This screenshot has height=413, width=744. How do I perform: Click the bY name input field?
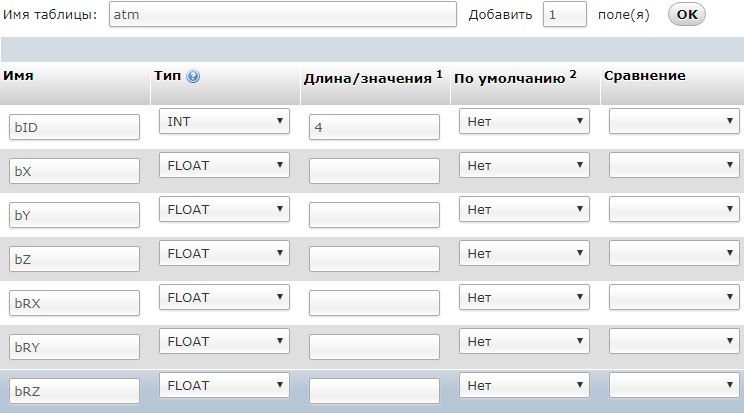click(x=74, y=215)
